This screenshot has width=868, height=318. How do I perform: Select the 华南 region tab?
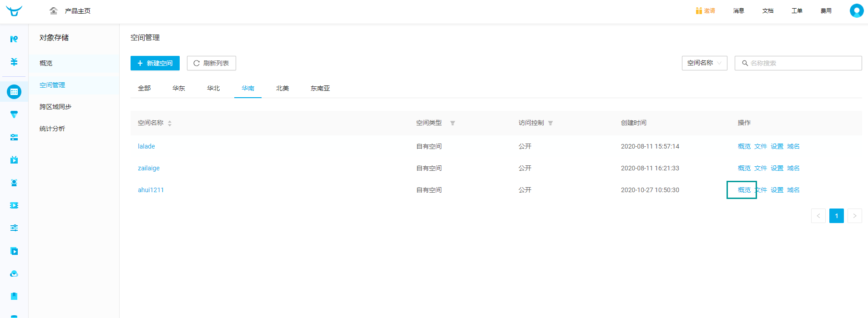pos(248,88)
